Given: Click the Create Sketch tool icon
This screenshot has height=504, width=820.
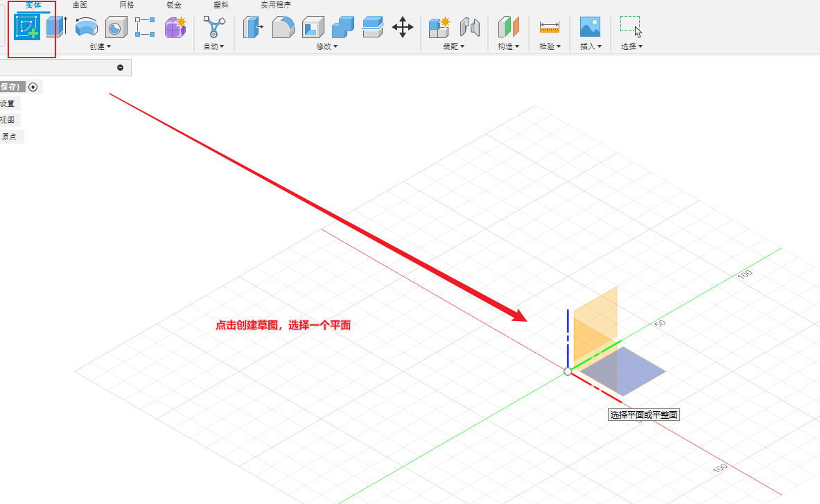Looking at the screenshot, I should tap(27, 27).
